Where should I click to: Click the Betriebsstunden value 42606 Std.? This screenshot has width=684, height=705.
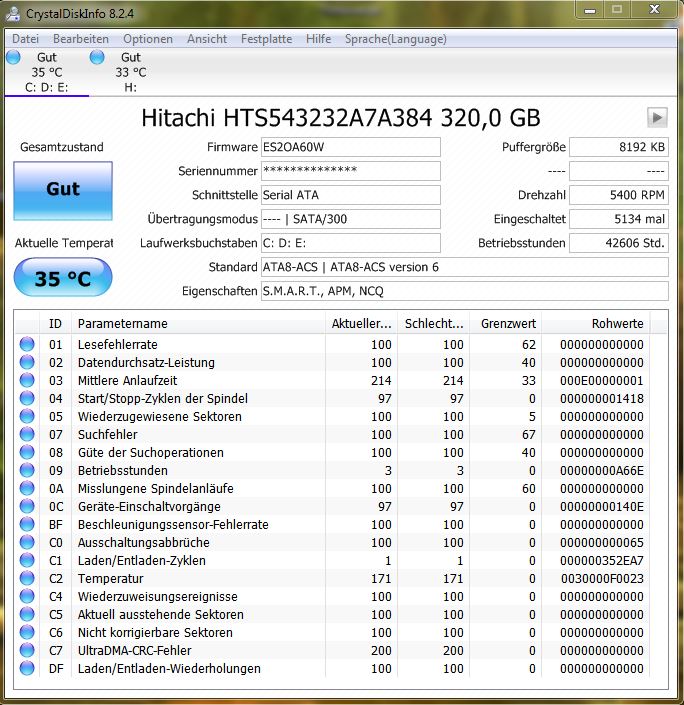coord(619,243)
